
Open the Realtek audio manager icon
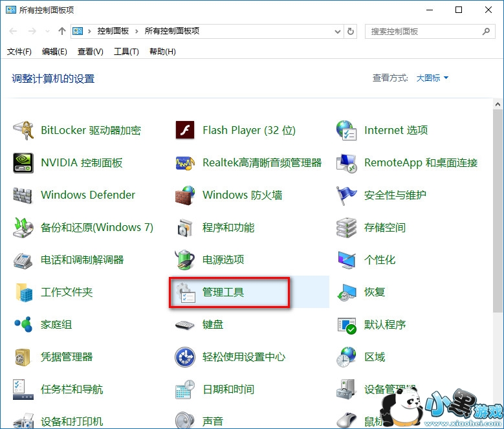(185, 163)
